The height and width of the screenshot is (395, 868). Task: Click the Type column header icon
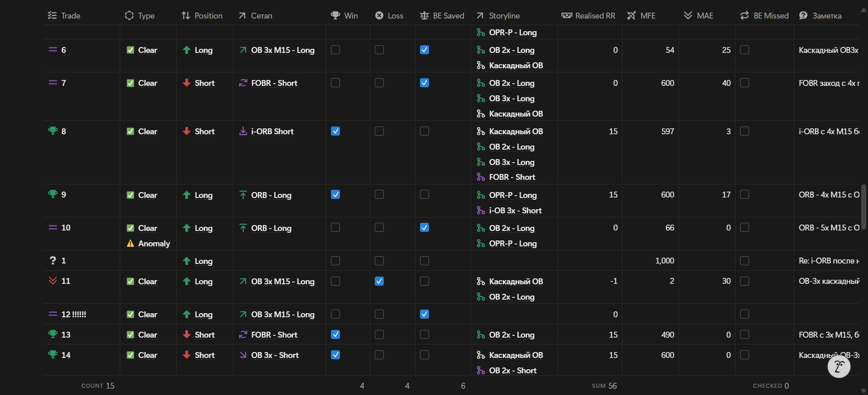(x=129, y=15)
